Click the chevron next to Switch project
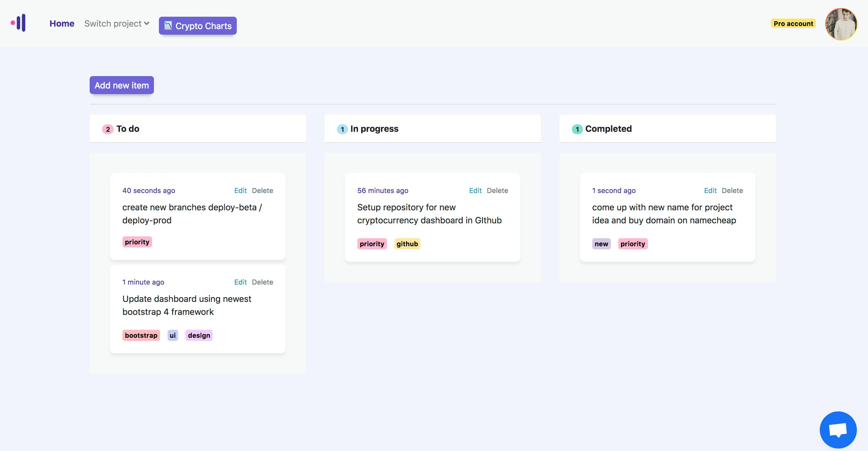Image resolution: width=868 pixels, height=451 pixels. 147,24
